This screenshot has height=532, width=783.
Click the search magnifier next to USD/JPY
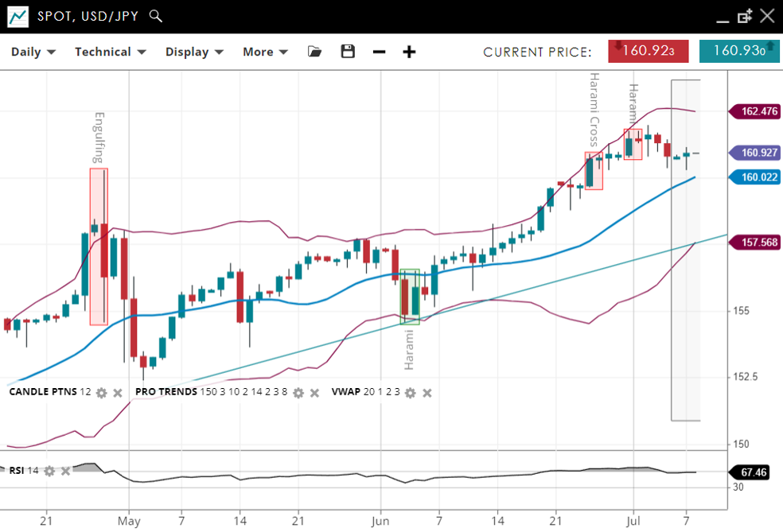(x=156, y=16)
